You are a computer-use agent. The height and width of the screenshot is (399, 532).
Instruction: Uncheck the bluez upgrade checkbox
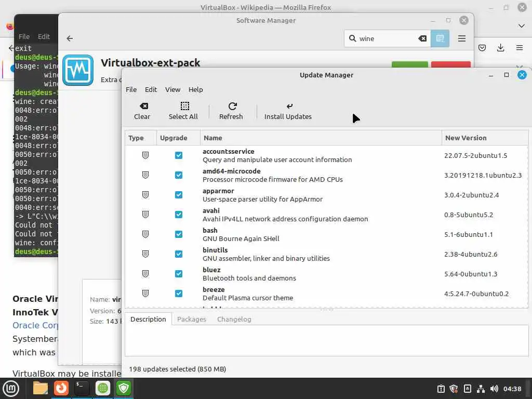(x=179, y=274)
